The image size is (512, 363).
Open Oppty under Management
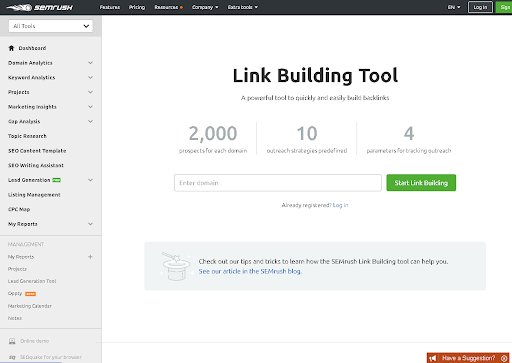coord(15,293)
